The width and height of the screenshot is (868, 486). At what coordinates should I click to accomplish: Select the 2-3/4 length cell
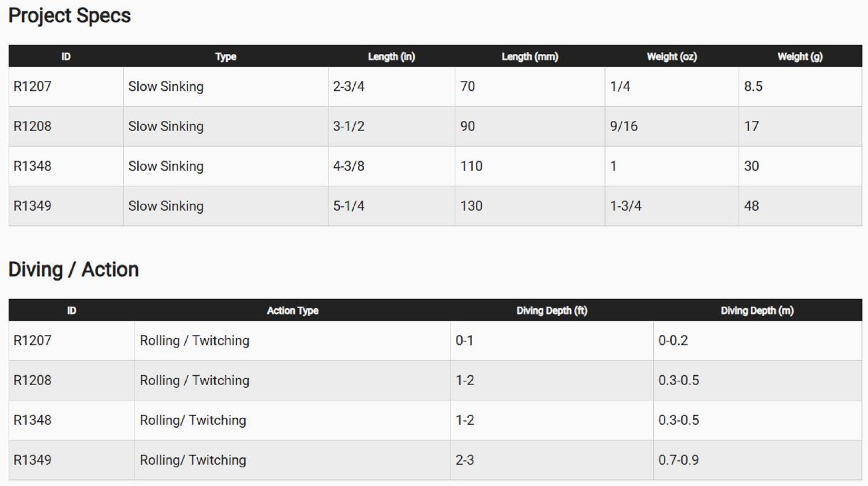[349, 86]
